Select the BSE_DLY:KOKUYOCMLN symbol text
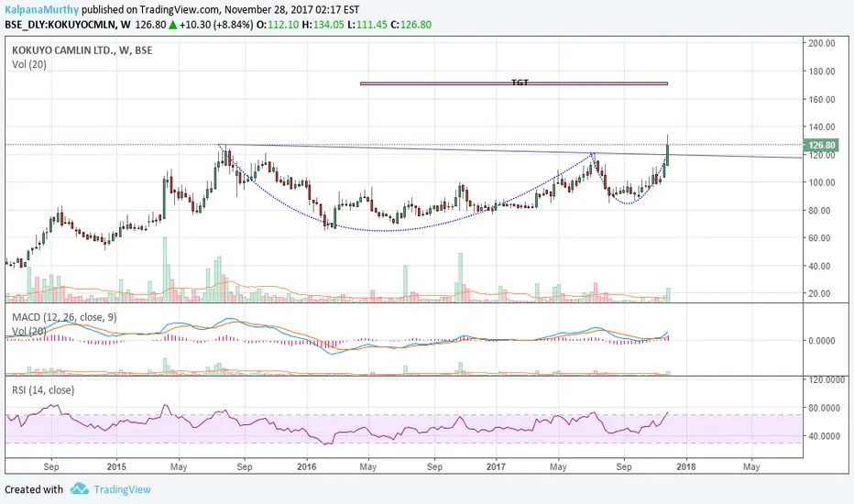The width and height of the screenshot is (854, 504). 60,25
